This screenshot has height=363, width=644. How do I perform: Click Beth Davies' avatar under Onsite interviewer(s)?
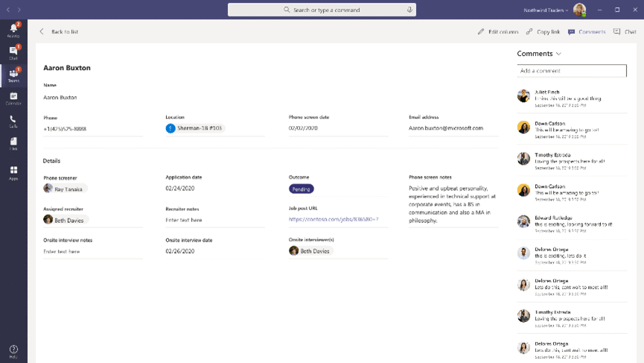point(293,250)
